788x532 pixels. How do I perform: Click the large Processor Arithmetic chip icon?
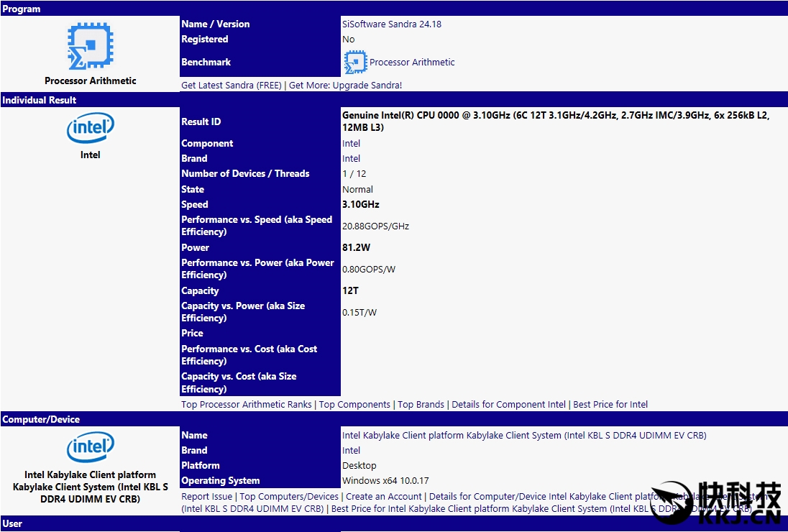click(x=91, y=46)
